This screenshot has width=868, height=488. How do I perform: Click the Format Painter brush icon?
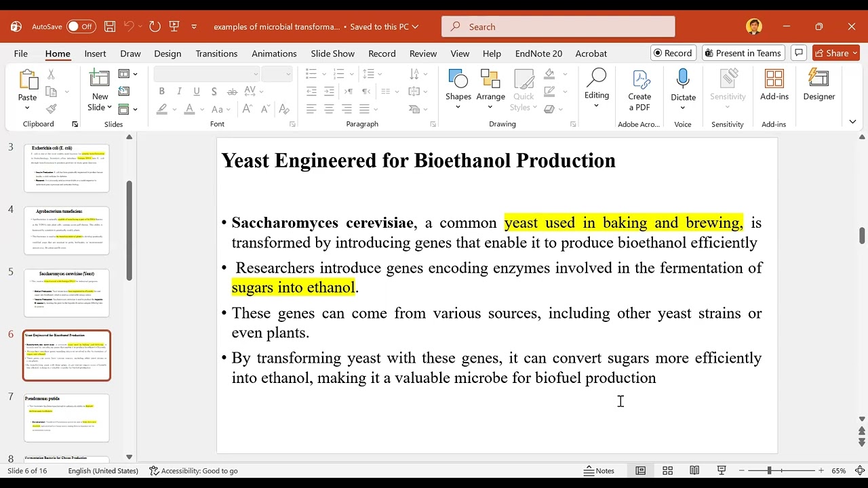(52, 108)
